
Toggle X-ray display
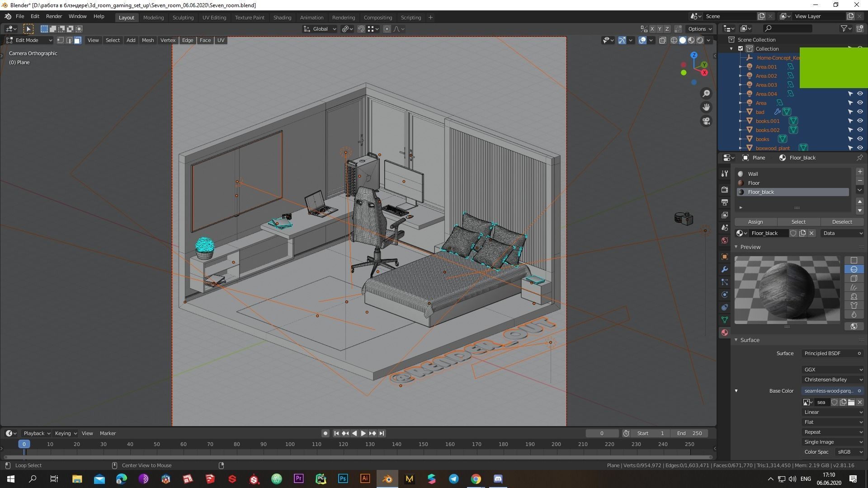pyautogui.click(x=662, y=40)
